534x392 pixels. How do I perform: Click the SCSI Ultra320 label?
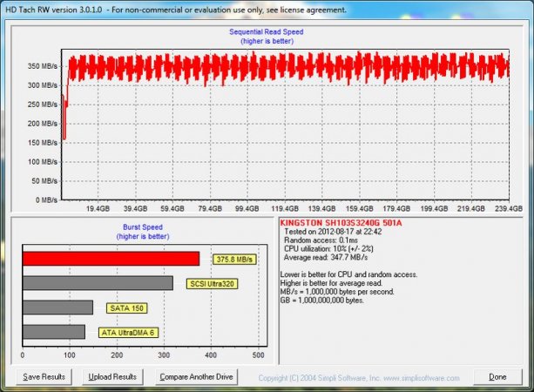[x=212, y=284]
